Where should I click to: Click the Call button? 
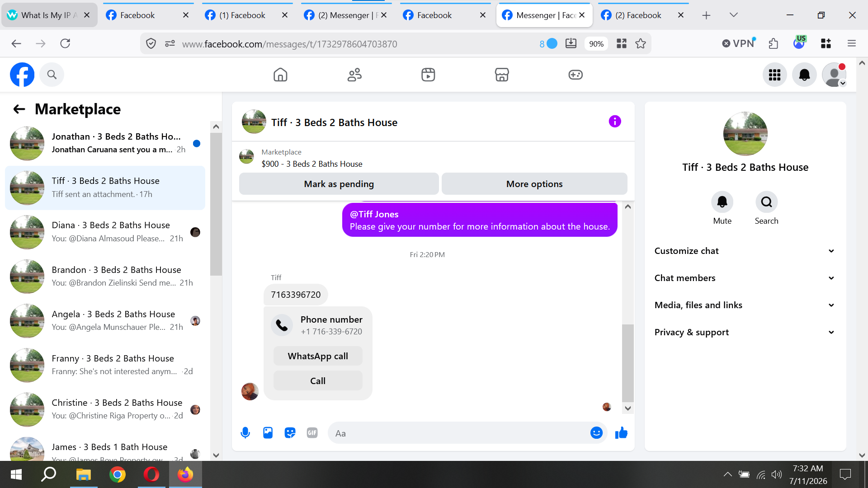click(318, 381)
